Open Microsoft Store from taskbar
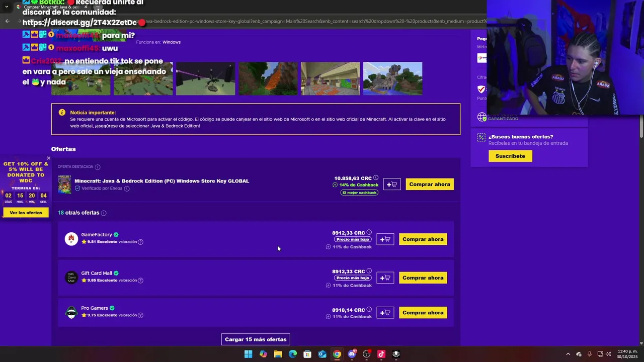 point(307,354)
